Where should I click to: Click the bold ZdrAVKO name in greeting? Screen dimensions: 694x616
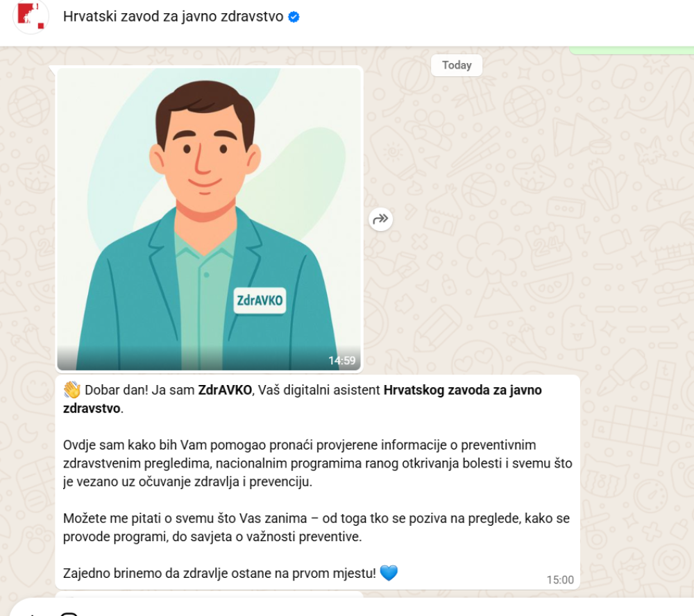(x=225, y=390)
